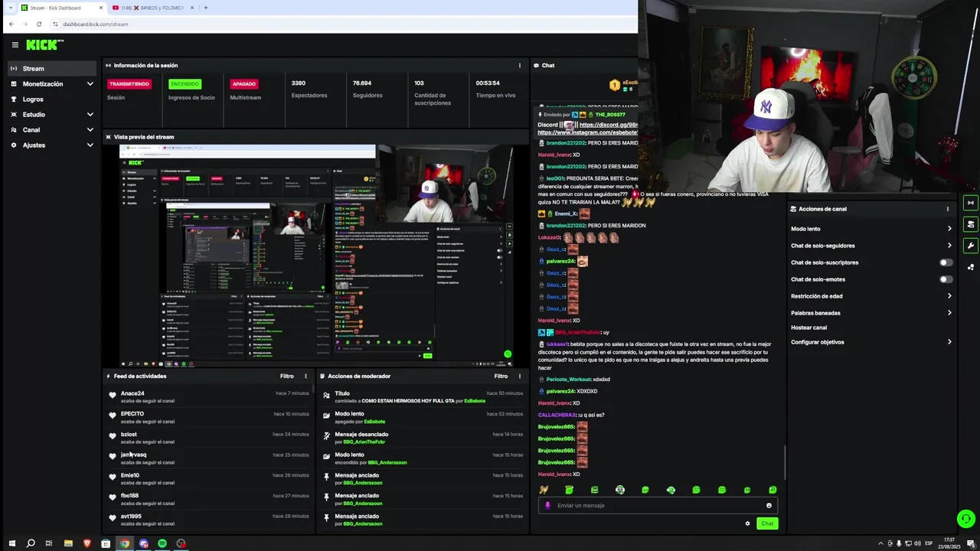Open a new browser tab
Screen dimensions: 980x551
tap(205, 8)
